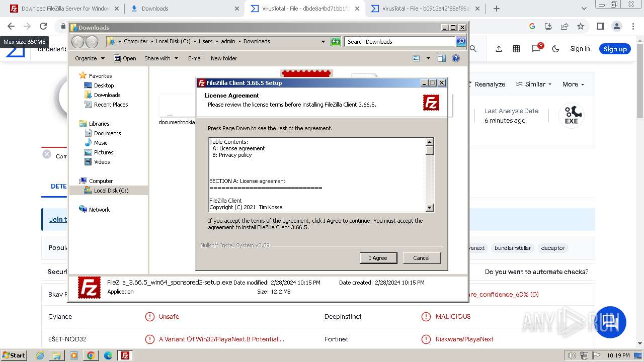Cancel the FileZilla Client setup

pyautogui.click(x=421, y=258)
